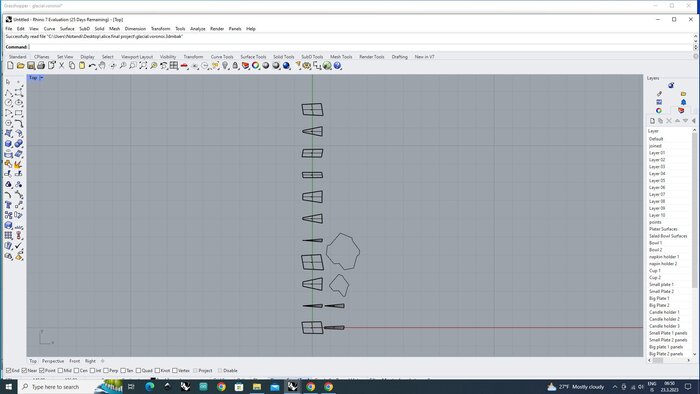Open the Surface menu
The image size is (700, 394).
[67, 29]
